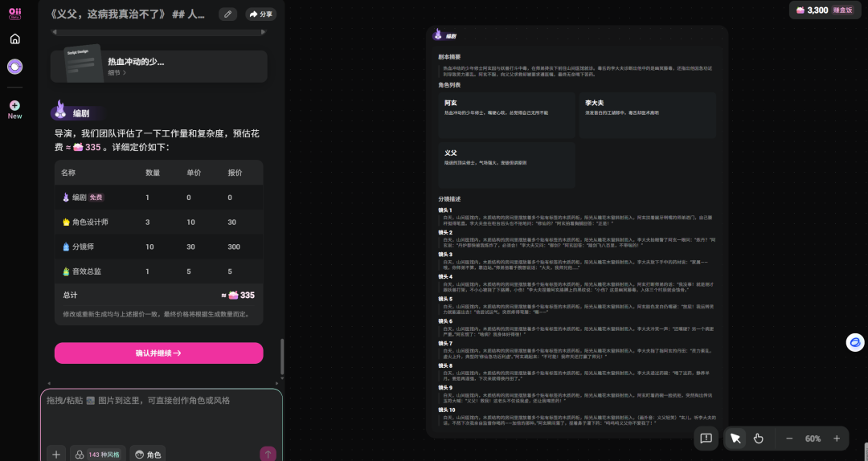Open the 角色 character selector

pyautogui.click(x=148, y=455)
